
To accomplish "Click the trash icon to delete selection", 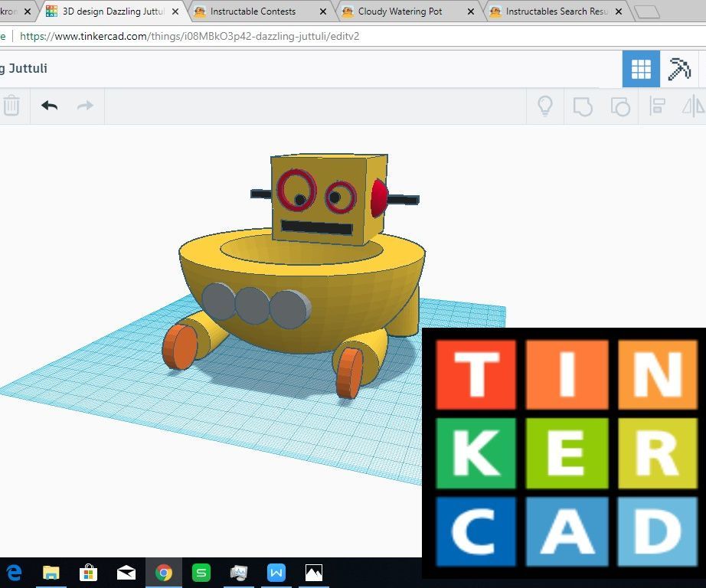I will pyautogui.click(x=12, y=106).
